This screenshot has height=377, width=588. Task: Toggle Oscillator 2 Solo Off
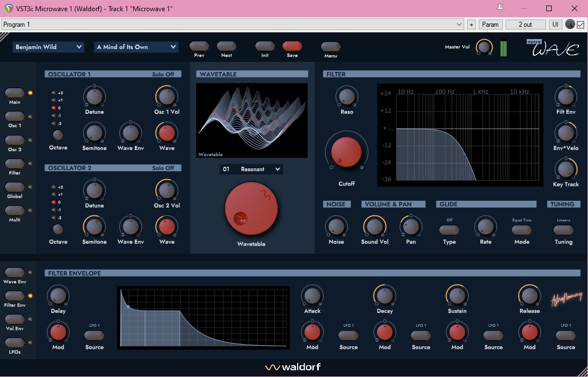pyautogui.click(x=163, y=168)
